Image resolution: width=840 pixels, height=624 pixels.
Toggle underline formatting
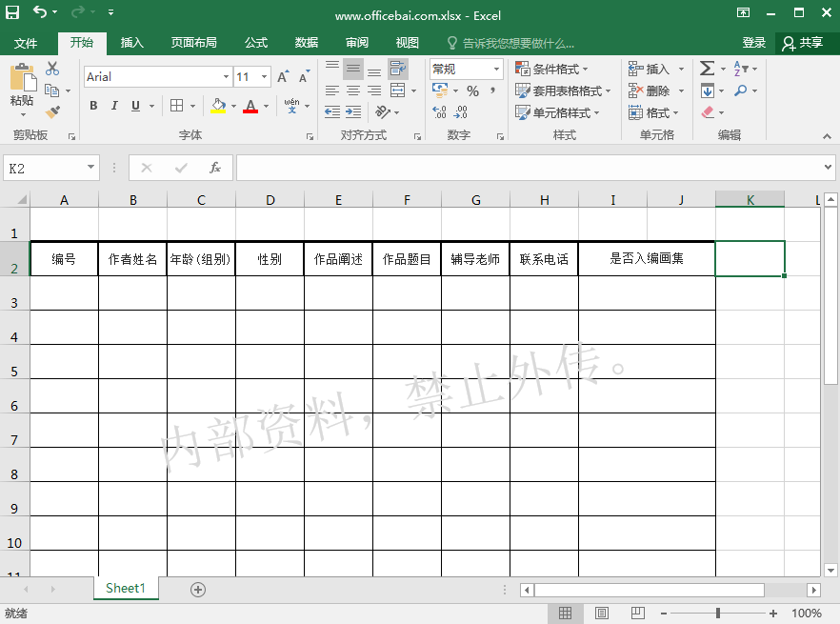pos(135,106)
